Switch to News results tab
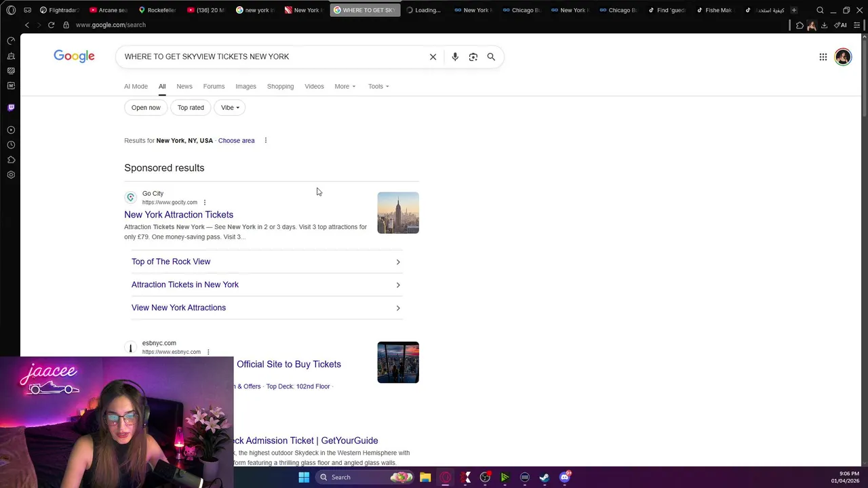The width and height of the screenshot is (868, 488). (x=184, y=86)
